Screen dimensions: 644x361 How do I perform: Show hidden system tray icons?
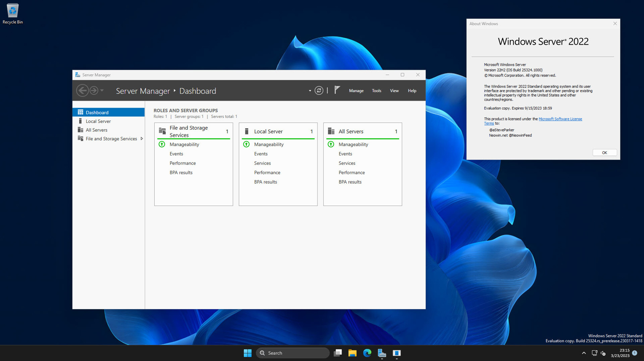pos(584,353)
